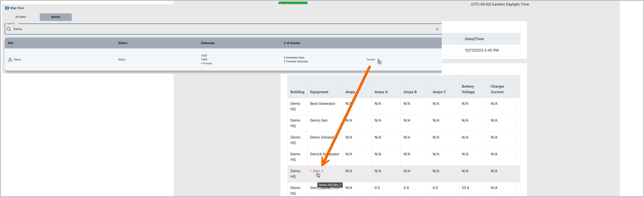The height and width of the screenshot is (197, 644).
Task: Click the red exclamation mark before Gen_1
Action: click(x=311, y=171)
